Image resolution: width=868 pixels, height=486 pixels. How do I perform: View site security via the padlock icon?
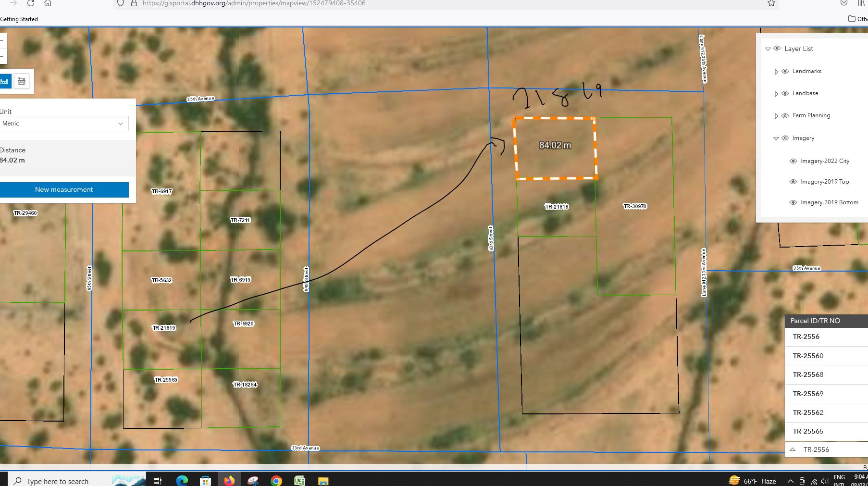click(x=134, y=3)
